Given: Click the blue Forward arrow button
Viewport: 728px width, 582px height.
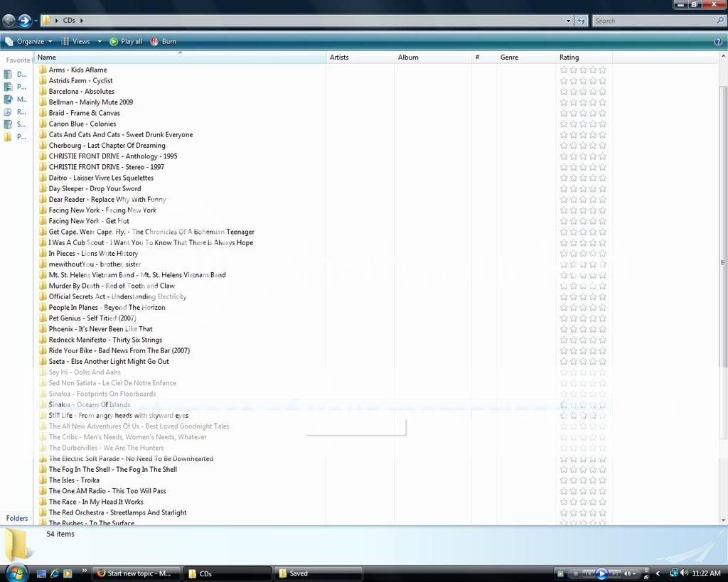Looking at the screenshot, I should [25, 21].
